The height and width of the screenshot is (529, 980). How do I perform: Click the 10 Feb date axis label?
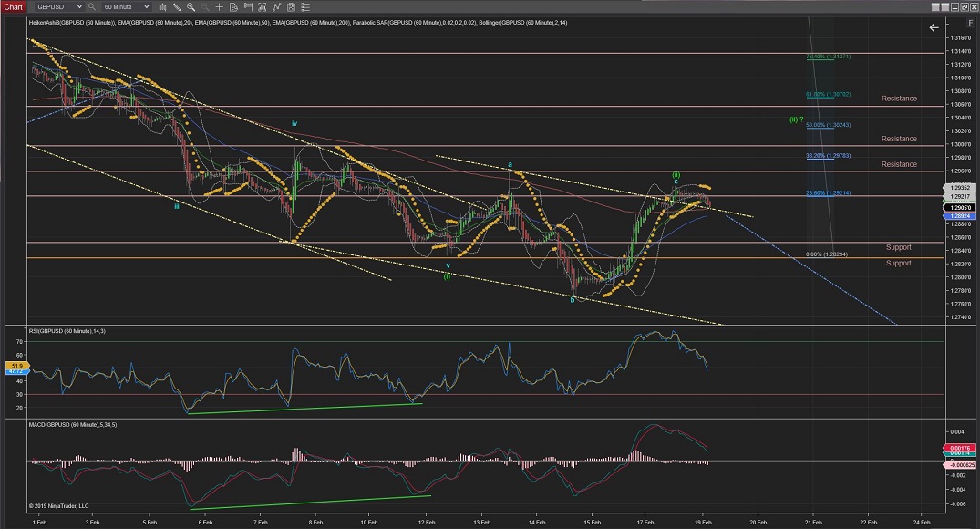coord(368,522)
